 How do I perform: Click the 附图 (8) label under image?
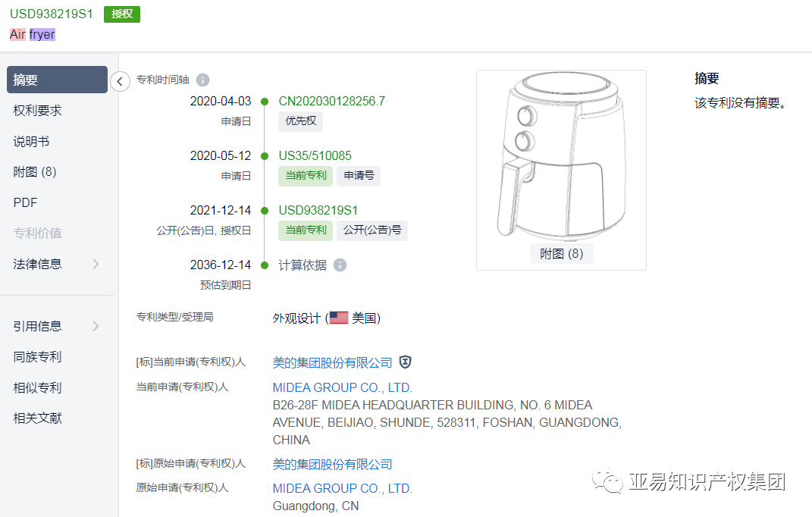tap(561, 254)
